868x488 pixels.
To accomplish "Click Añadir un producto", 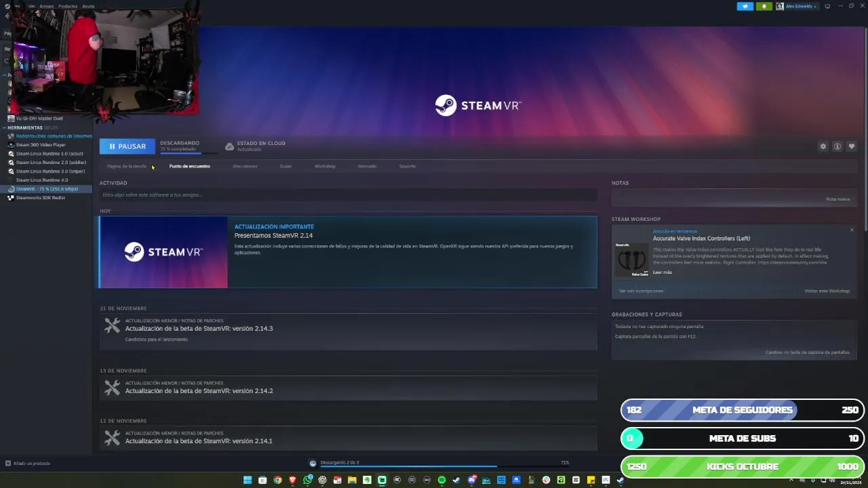I will 28,464.
